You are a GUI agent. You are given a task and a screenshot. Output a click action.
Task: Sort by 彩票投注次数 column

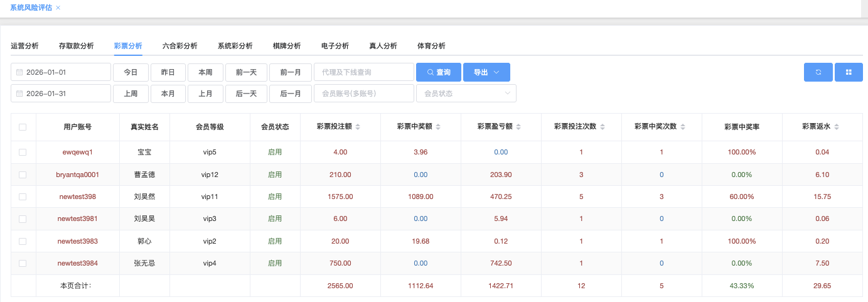click(603, 127)
